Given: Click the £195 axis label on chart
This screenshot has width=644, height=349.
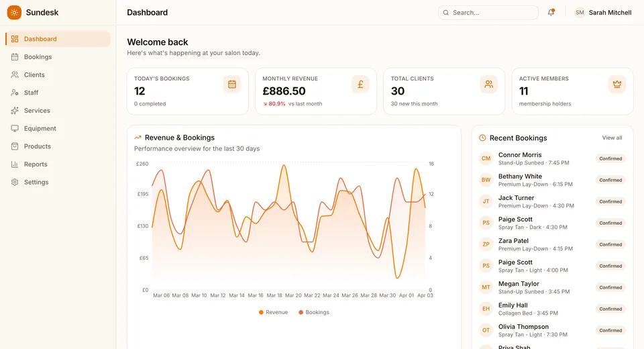Looking at the screenshot, I should (x=143, y=194).
